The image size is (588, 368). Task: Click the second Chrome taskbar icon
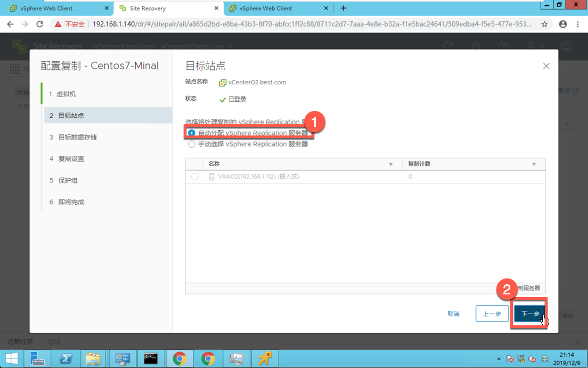tap(208, 359)
